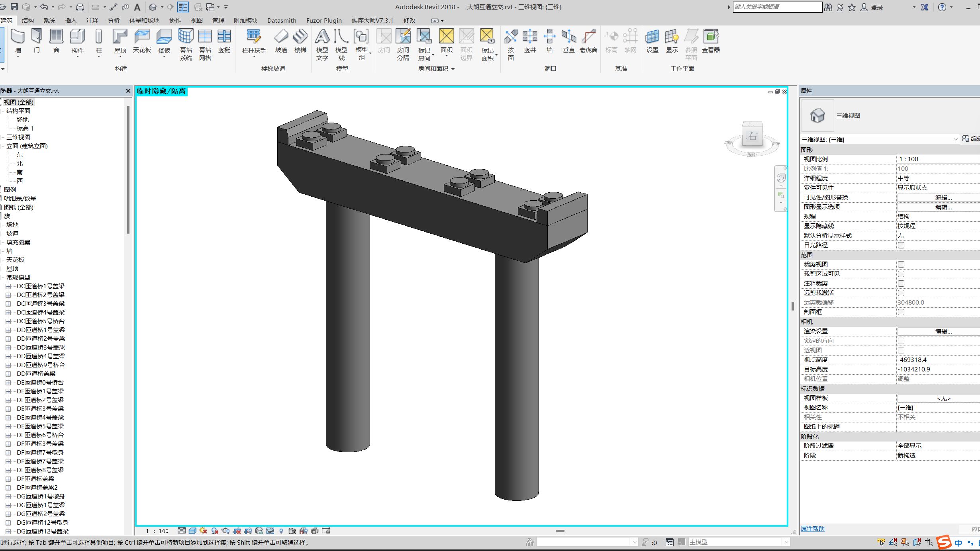980x551 pixels.
Task: Switch to the 插入 ribbon tab
Action: [x=70, y=20]
